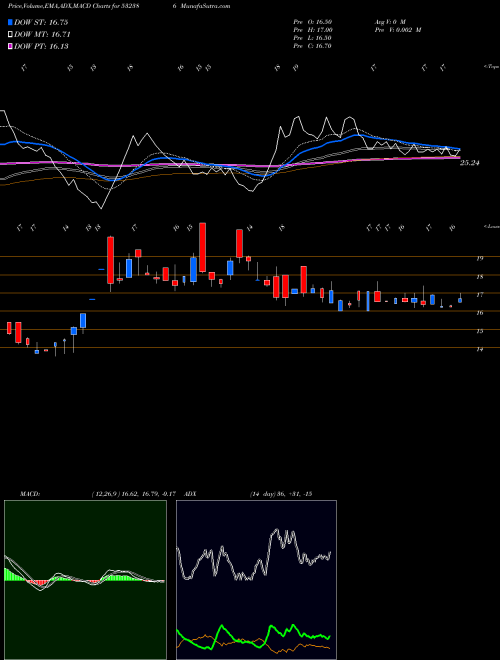
Task: Click the white DOW MT legend swatch
Action: (x=10, y=35)
